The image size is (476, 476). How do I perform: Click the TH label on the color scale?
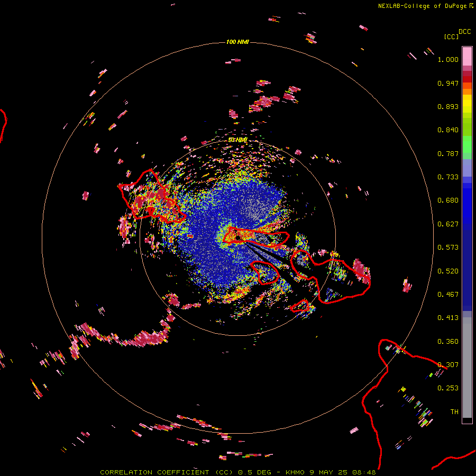454,412
